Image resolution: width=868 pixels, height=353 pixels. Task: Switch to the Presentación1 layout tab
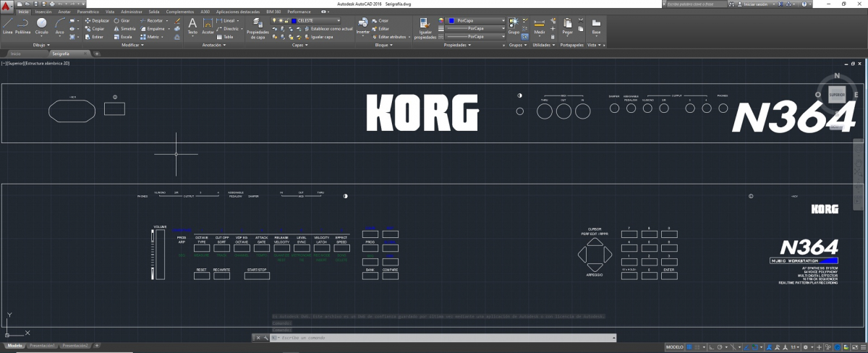click(43, 346)
